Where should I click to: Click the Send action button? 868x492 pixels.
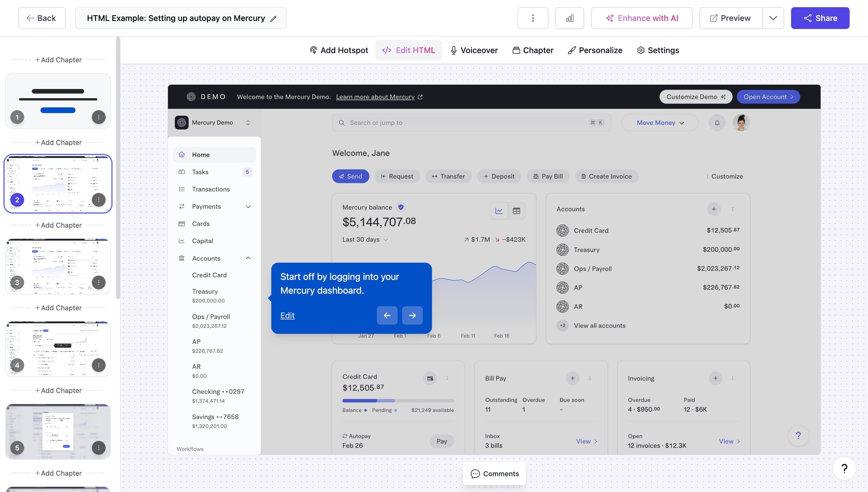350,176
